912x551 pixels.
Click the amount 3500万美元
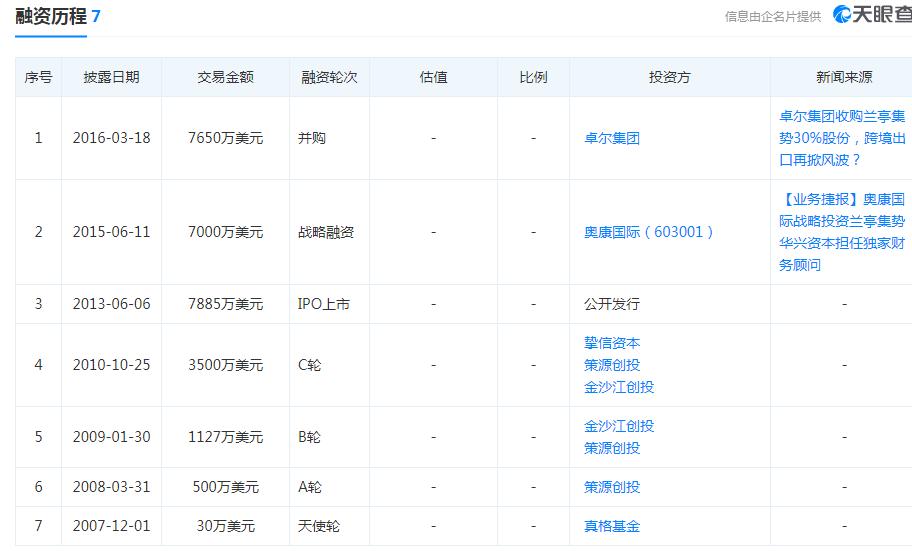225,365
